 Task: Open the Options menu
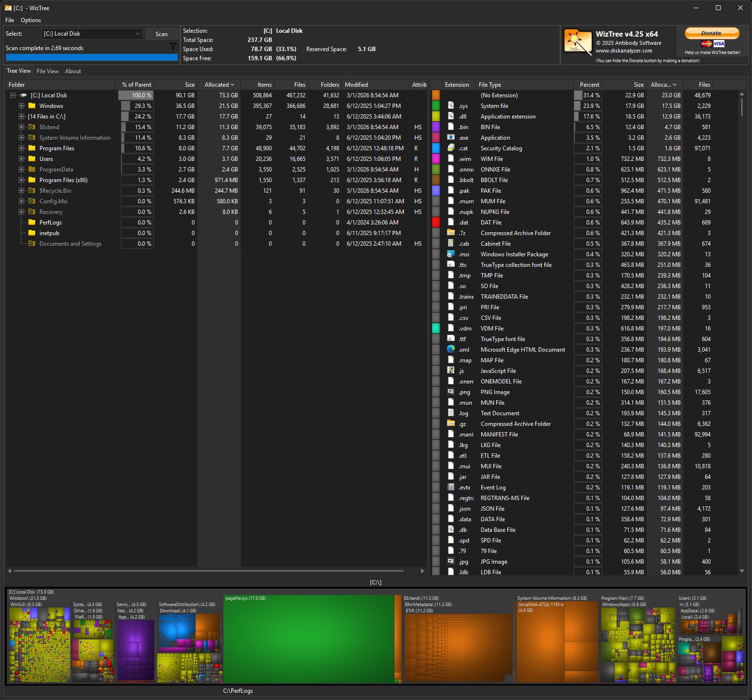pos(31,20)
